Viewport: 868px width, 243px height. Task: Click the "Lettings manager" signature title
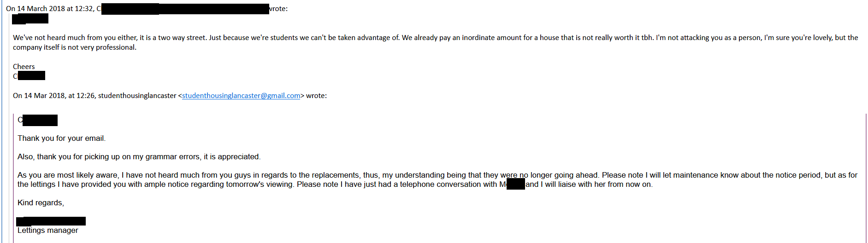tap(47, 231)
